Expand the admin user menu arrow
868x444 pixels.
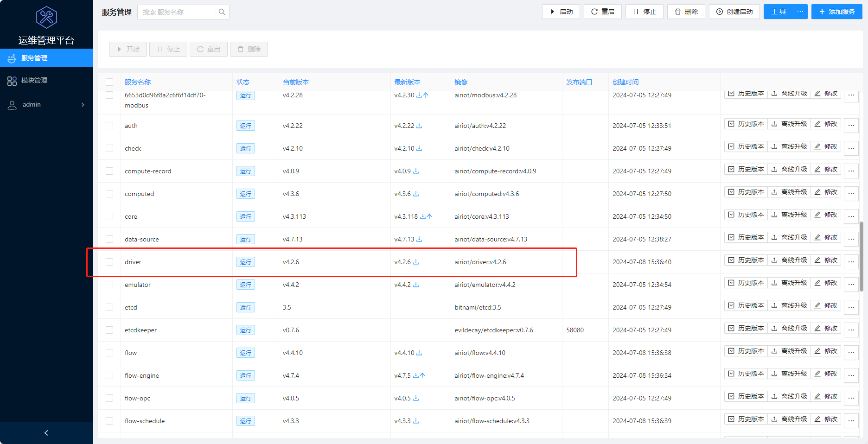click(83, 105)
